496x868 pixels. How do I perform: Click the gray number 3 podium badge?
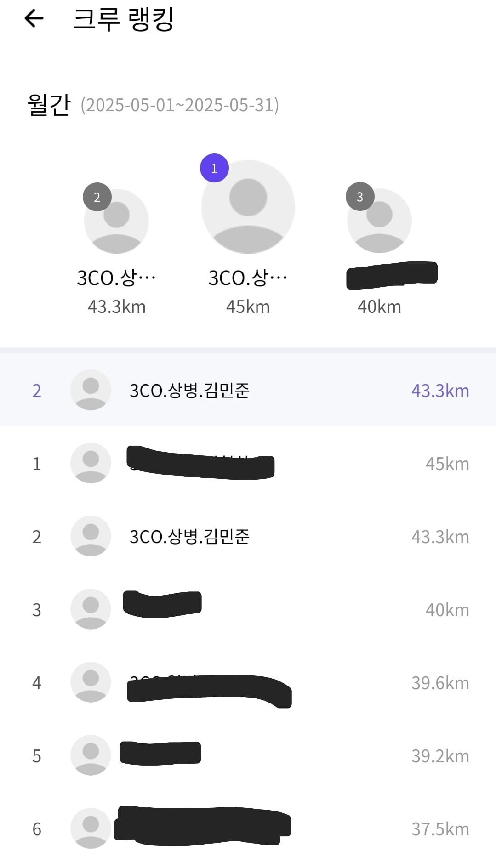coord(360,197)
